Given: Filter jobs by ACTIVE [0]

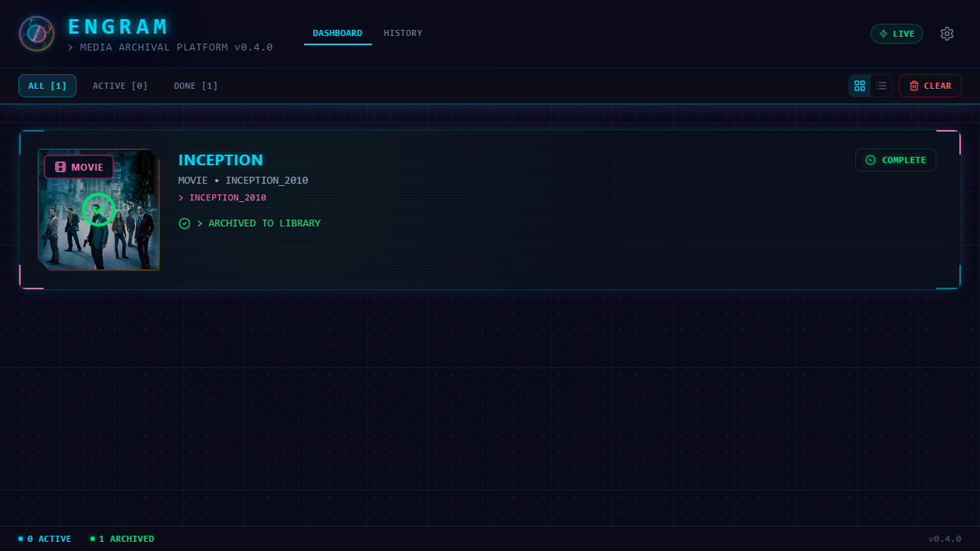Looking at the screenshot, I should [x=120, y=86].
